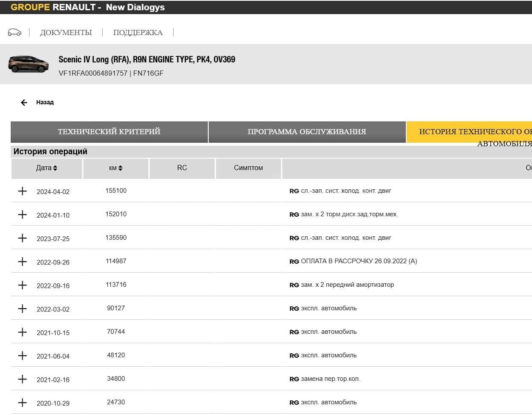532x415 pixels.
Task: Click the RG icon in the 155100 km row
Action: tap(294, 191)
